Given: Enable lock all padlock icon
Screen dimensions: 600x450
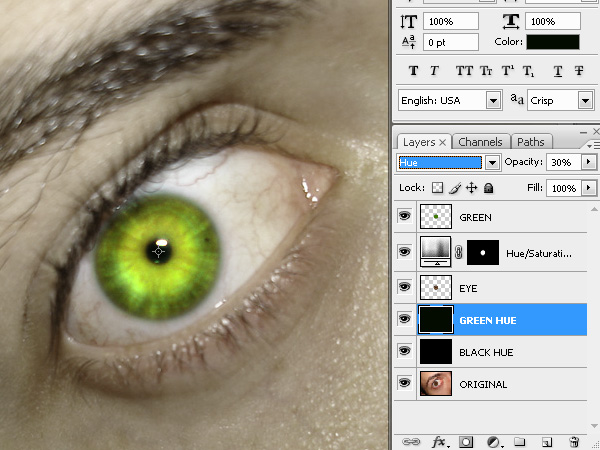Looking at the screenshot, I should (x=488, y=188).
